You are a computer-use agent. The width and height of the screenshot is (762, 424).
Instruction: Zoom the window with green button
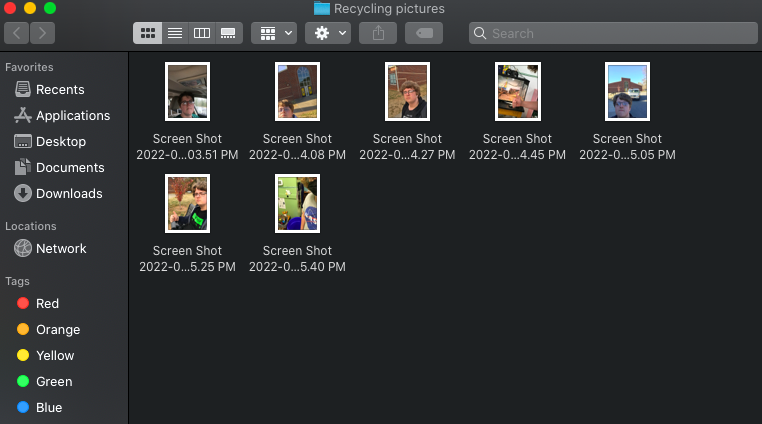[x=50, y=8]
